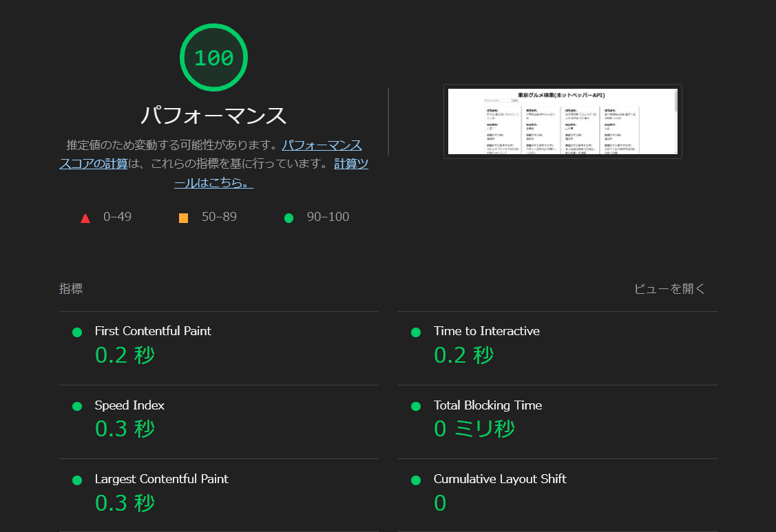The image size is (776, 532).
Task: Click the パフォーマンス heading
Action: [x=213, y=116]
